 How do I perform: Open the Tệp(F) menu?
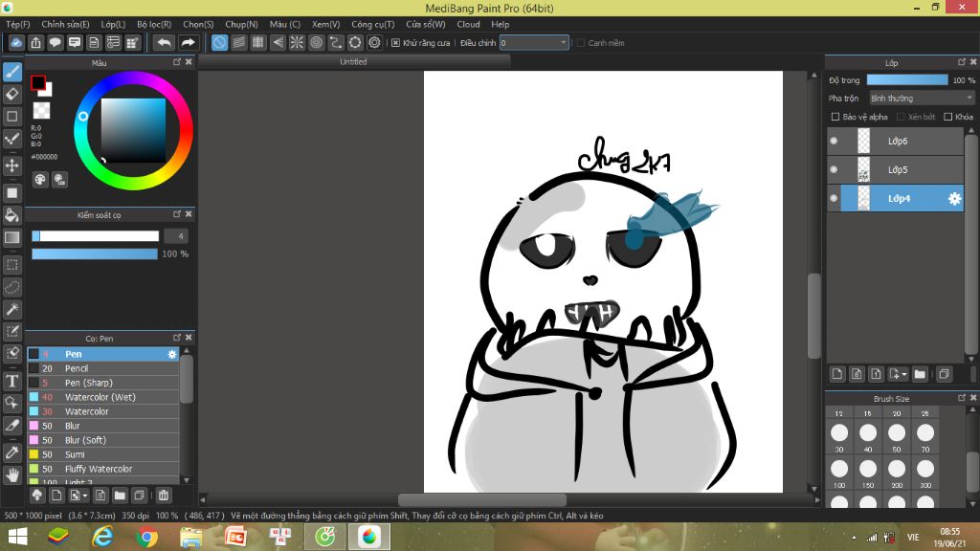click(x=18, y=24)
